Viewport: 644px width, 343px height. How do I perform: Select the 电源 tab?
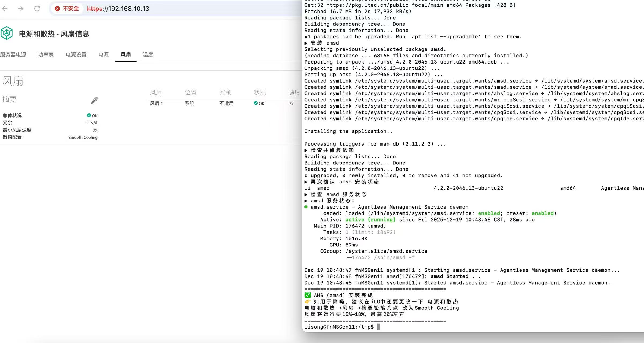104,55
